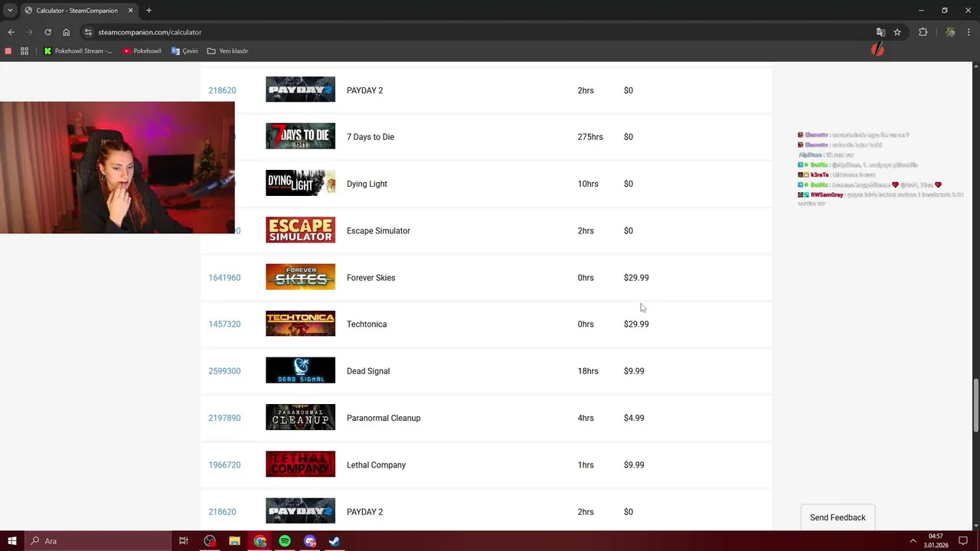Click the Escape Simulator game title
980x551 pixels.
378,231
